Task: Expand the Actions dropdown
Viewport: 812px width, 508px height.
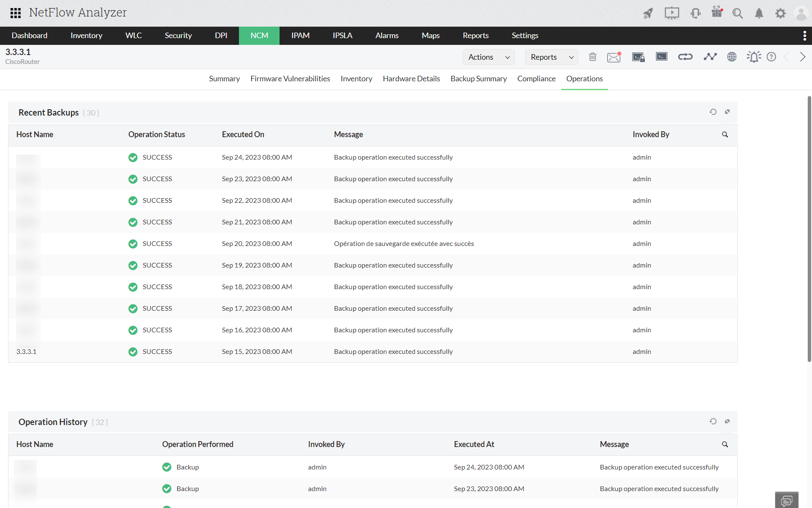Action: click(x=488, y=57)
